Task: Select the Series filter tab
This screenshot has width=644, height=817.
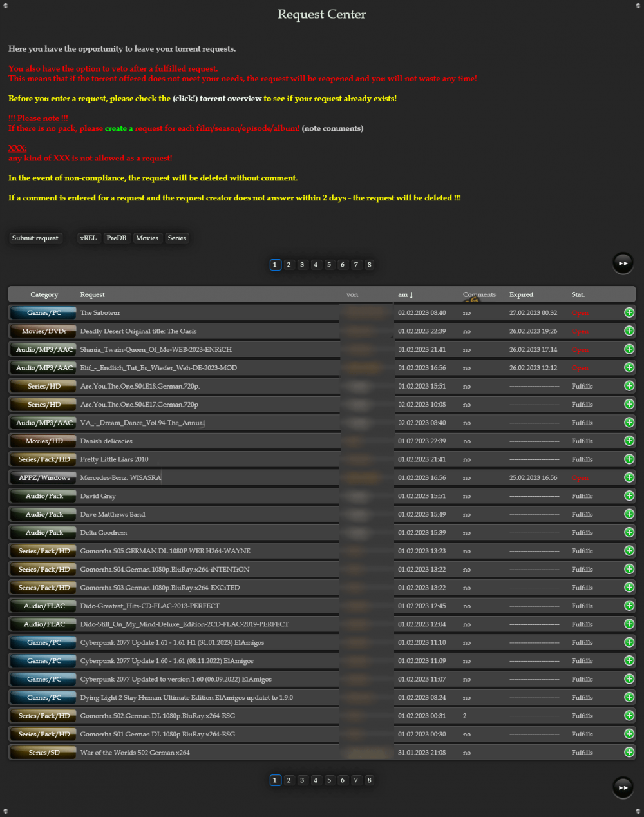Action: [x=177, y=238]
